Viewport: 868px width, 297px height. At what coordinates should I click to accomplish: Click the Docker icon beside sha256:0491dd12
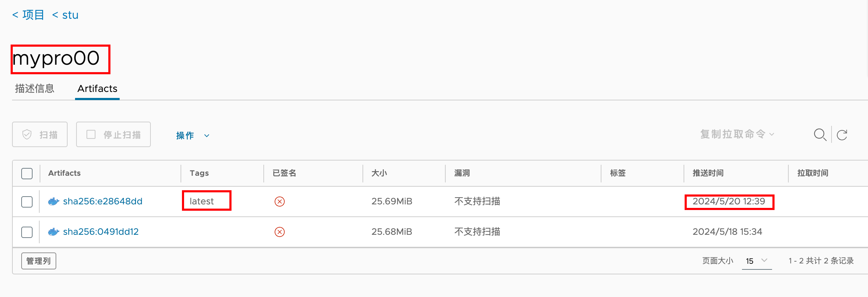pos(53,232)
